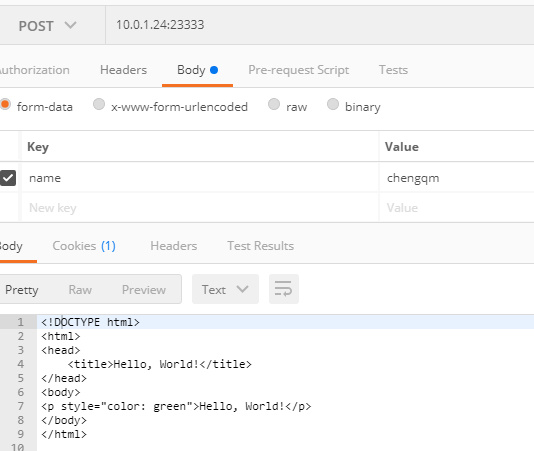534x451 pixels.
Task: Open response Cookies (1) tab
Action: point(84,246)
